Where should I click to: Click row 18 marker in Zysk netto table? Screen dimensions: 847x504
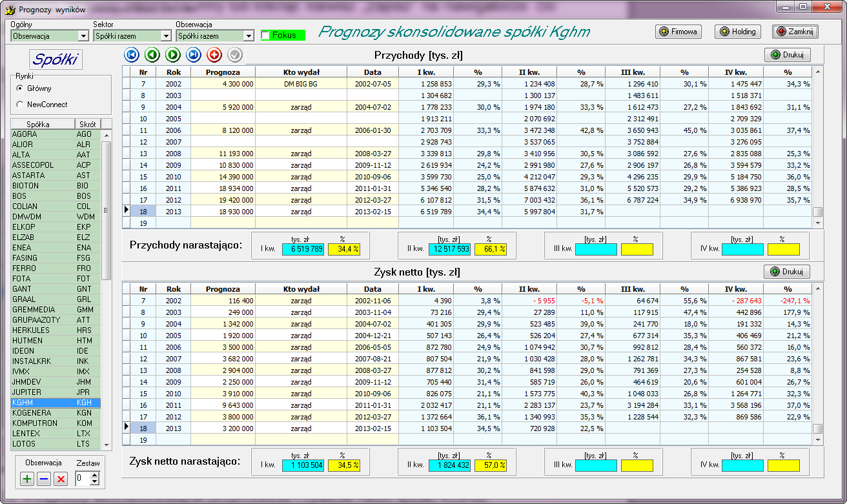[x=127, y=428]
